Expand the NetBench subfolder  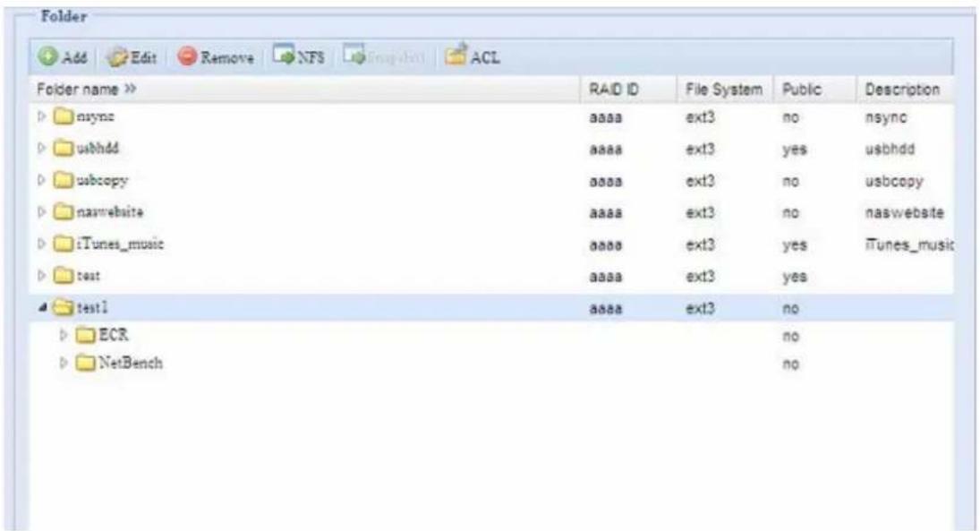64,363
